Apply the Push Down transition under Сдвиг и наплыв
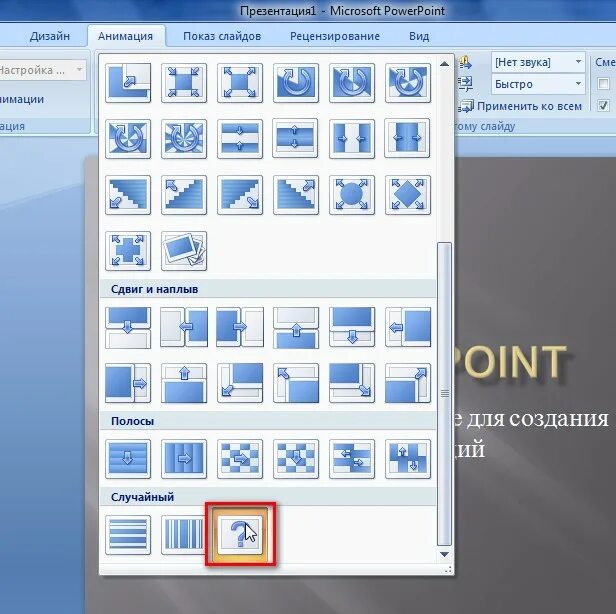Image resolution: width=616 pixels, height=614 pixels. pyautogui.click(x=128, y=327)
